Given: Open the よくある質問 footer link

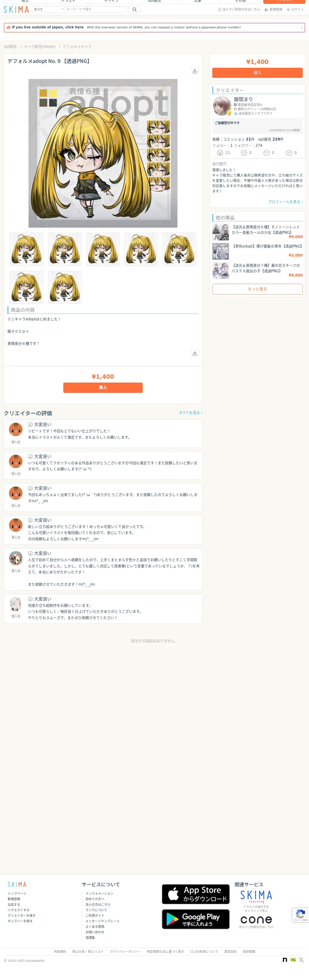Looking at the screenshot, I should pyautogui.click(x=95, y=927).
